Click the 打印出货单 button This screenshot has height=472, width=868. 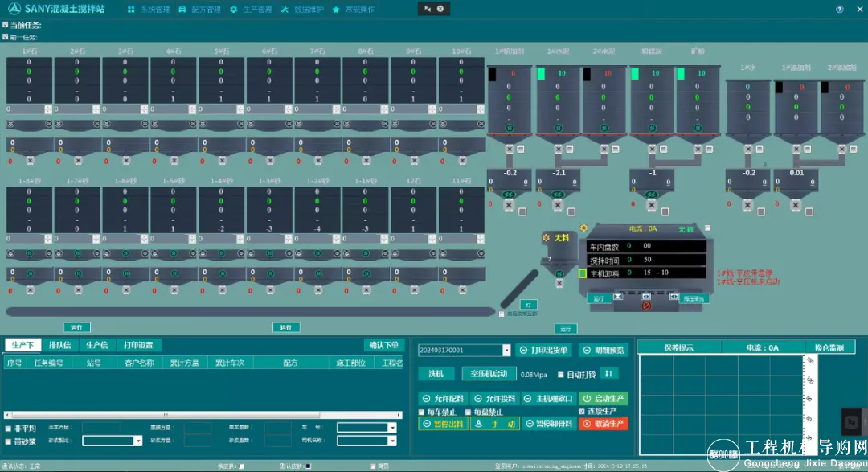click(x=543, y=350)
